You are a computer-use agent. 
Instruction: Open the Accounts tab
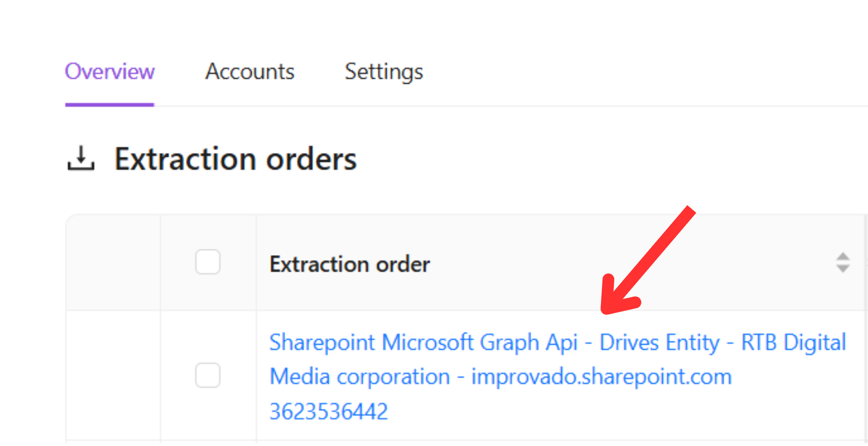click(x=250, y=71)
